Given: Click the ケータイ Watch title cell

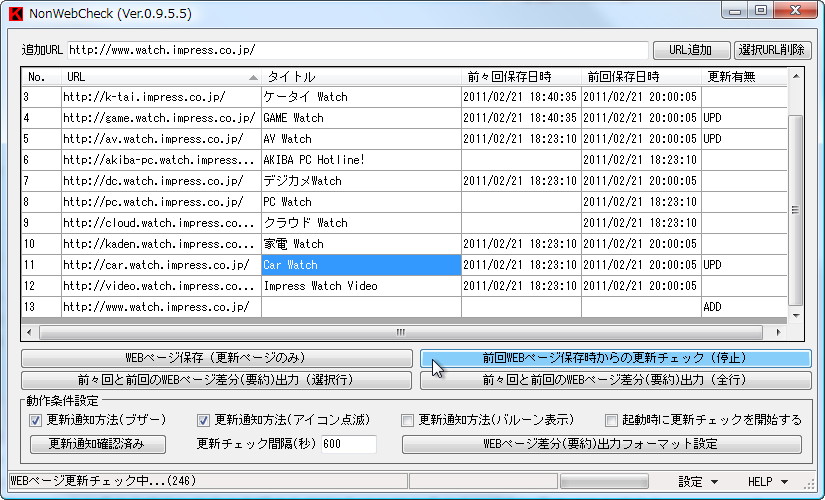Looking at the screenshot, I should click(361, 97).
